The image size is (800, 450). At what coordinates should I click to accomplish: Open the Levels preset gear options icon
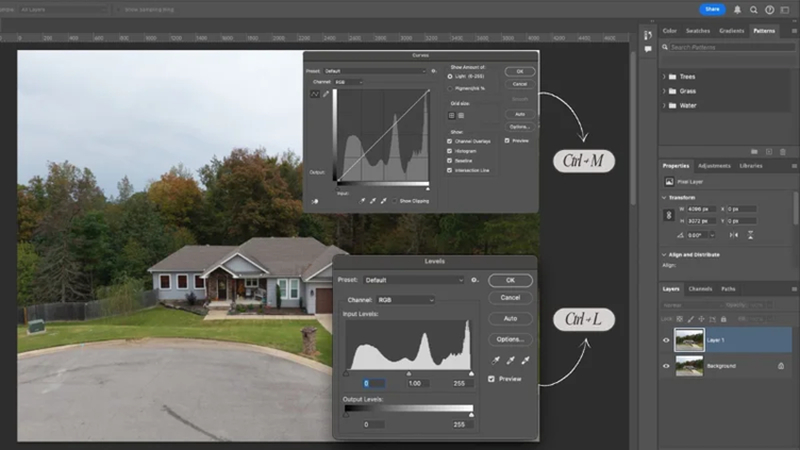click(474, 280)
